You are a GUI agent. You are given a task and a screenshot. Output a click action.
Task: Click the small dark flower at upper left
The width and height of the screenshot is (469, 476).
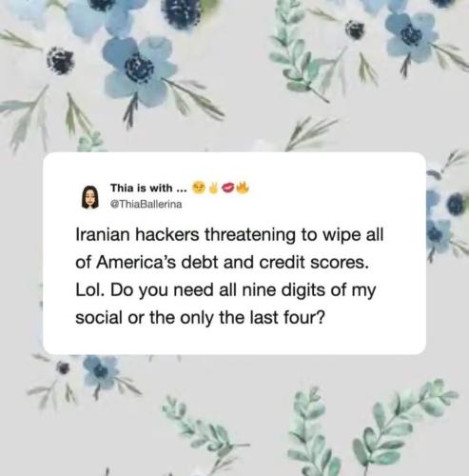pyautogui.click(x=61, y=61)
